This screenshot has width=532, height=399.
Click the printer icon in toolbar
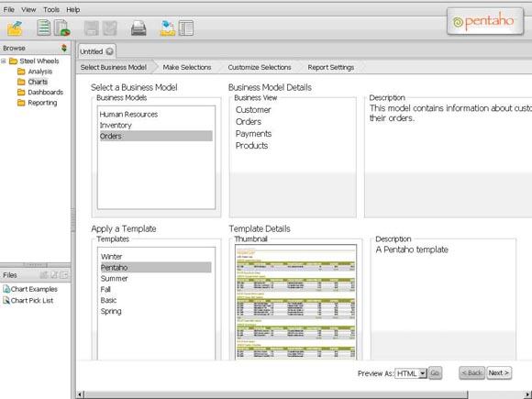[139, 28]
